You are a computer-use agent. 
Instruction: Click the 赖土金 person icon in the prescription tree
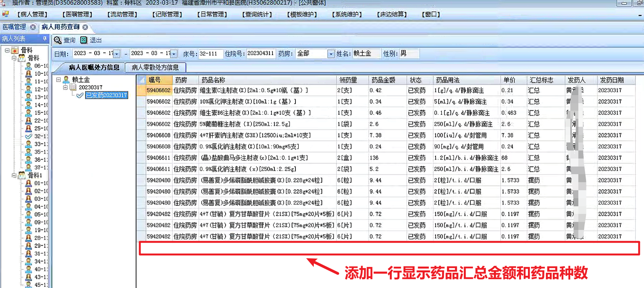[66, 79]
